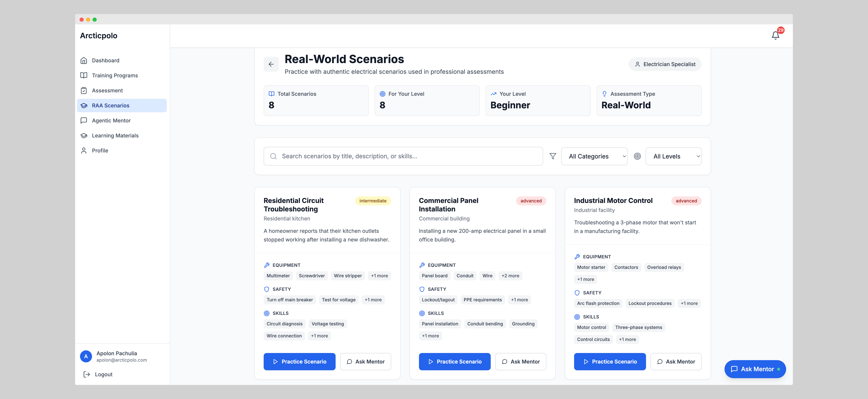Open the notifications bell icon

(x=775, y=35)
